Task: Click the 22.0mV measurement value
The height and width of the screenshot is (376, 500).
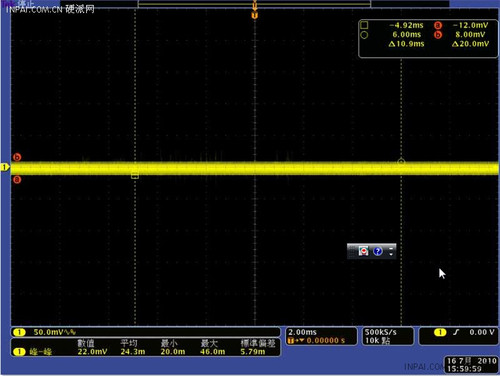Action: click(92, 352)
